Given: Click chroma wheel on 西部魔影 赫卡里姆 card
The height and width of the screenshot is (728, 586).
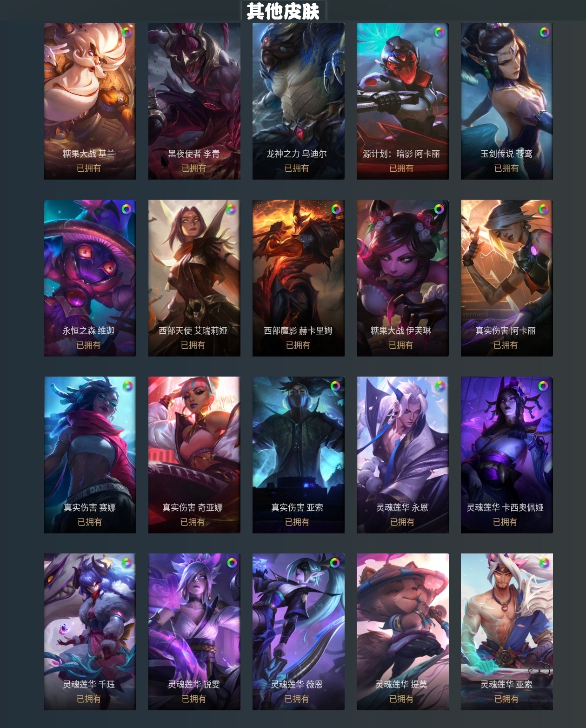Looking at the screenshot, I should pyautogui.click(x=336, y=209).
